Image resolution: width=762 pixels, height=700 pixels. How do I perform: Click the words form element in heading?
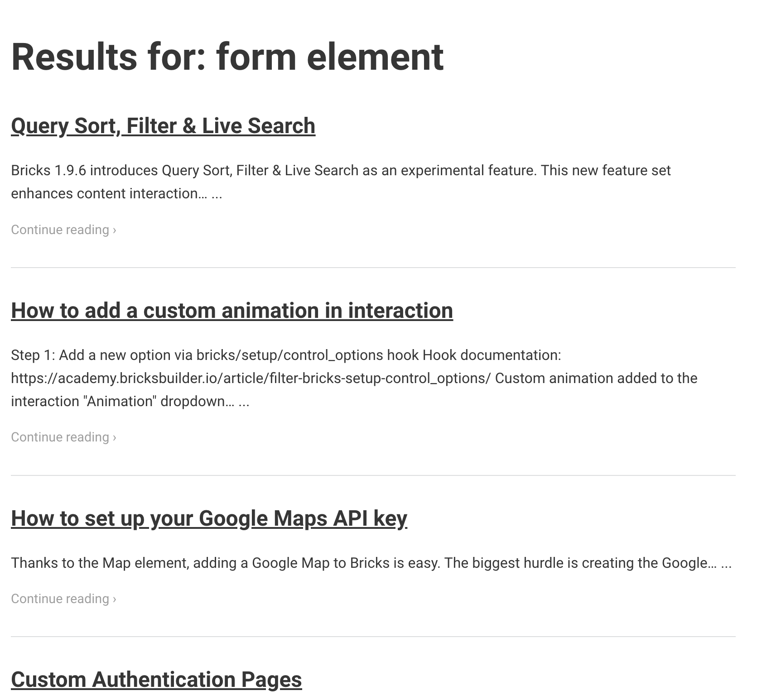click(330, 57)
